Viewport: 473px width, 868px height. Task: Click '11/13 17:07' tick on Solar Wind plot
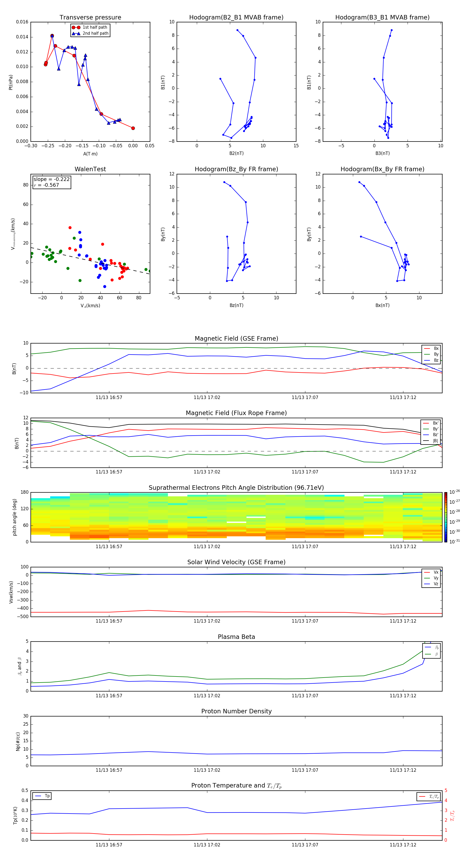click(305, 621)
